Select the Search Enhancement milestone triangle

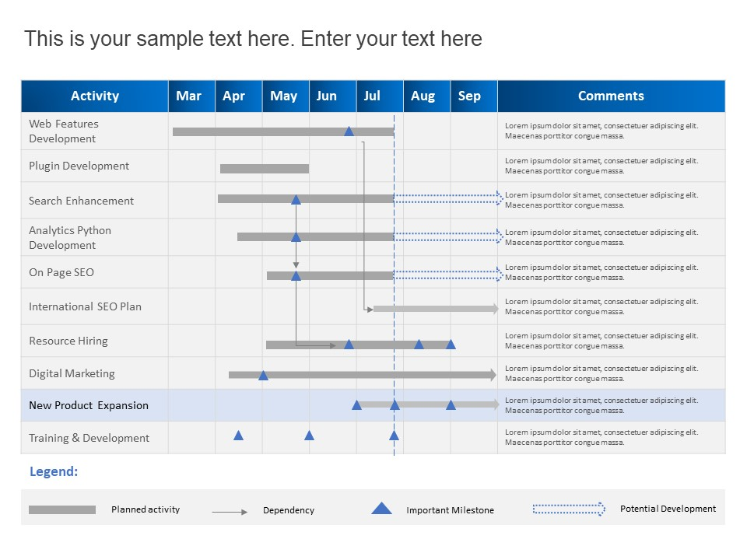click(x=296, y=200)
